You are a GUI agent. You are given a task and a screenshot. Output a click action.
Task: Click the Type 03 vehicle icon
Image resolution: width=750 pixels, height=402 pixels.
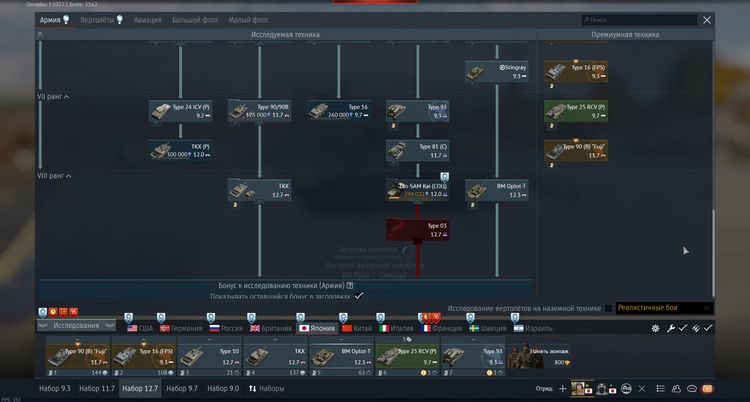coord(415,230)
